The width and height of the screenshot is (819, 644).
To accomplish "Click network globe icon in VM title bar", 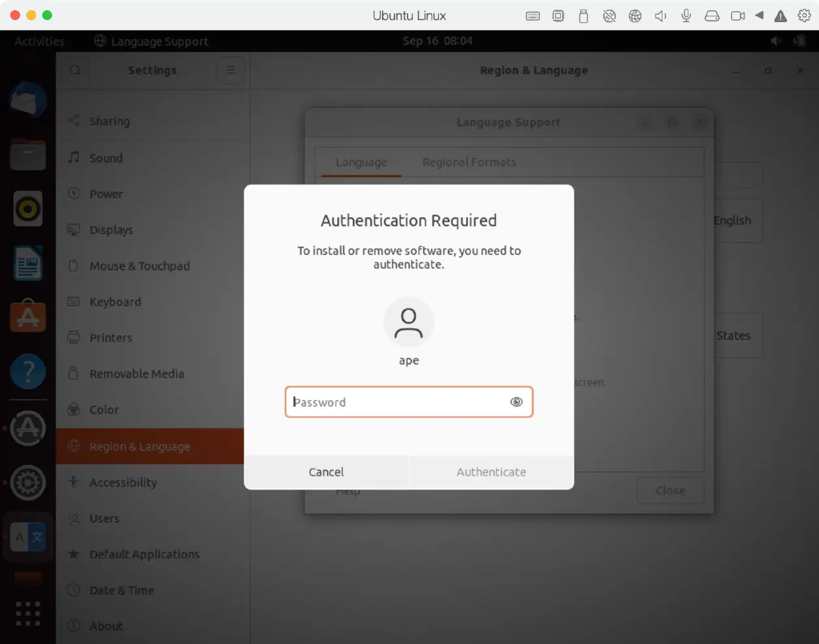I will click(635, 16).
